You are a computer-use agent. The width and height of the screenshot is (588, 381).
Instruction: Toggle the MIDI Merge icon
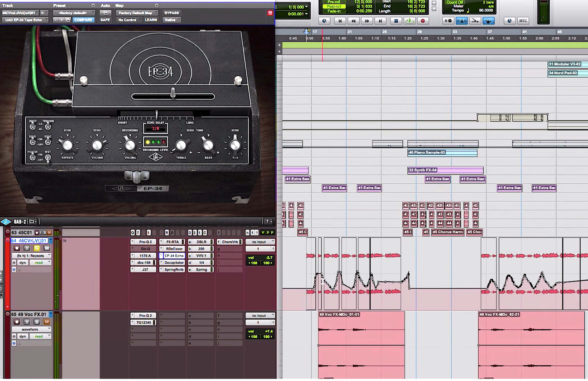(475, 21)
